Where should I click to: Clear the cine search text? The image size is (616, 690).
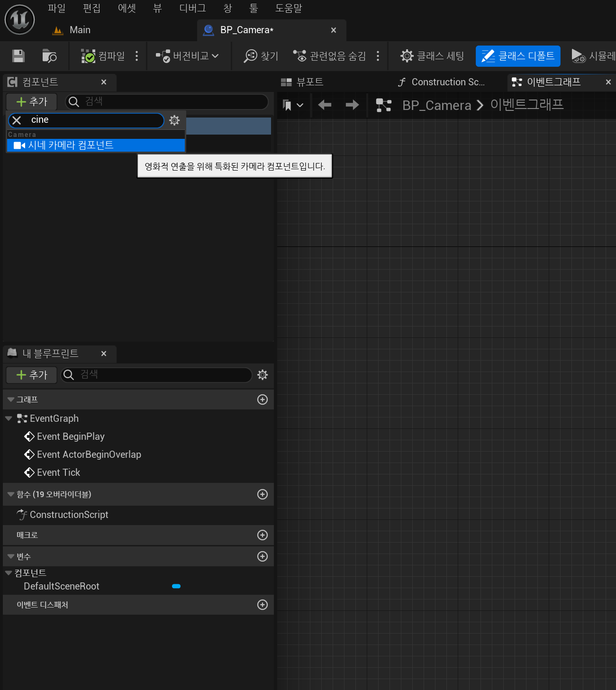click(x=17, y=120)
